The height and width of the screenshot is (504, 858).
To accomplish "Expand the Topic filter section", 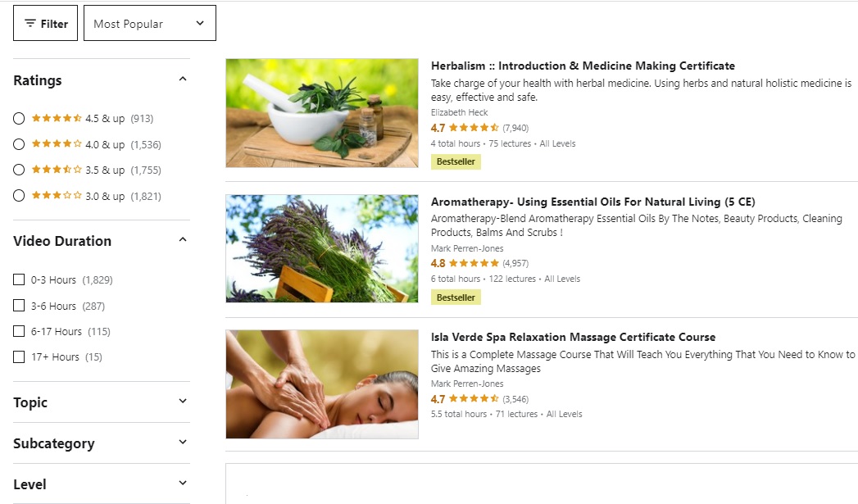I will click(102, 402).
